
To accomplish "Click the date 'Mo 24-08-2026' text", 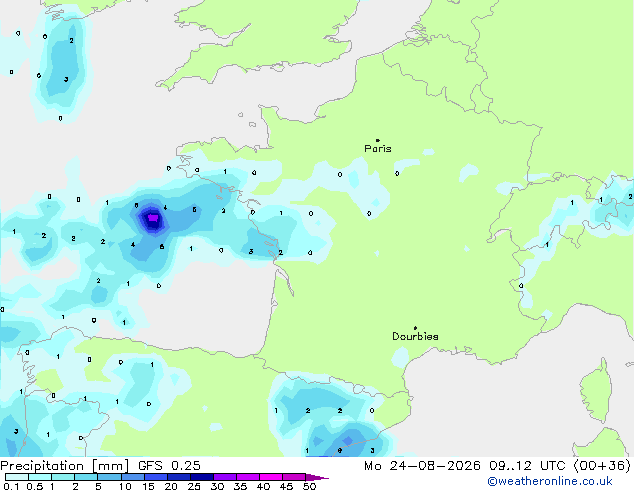I will tap(422, 466).
